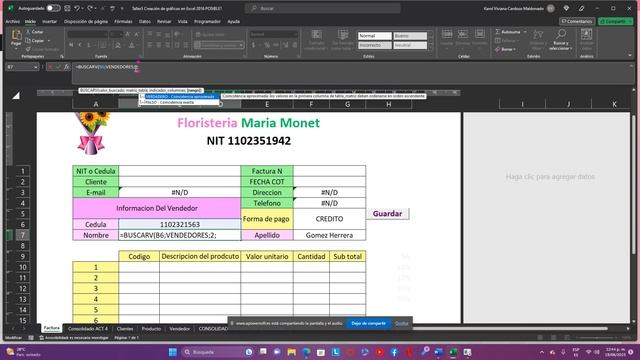Toggle the Autoguardado switch
This screenshot has width=640, height=360.
(x=53, y=8)
